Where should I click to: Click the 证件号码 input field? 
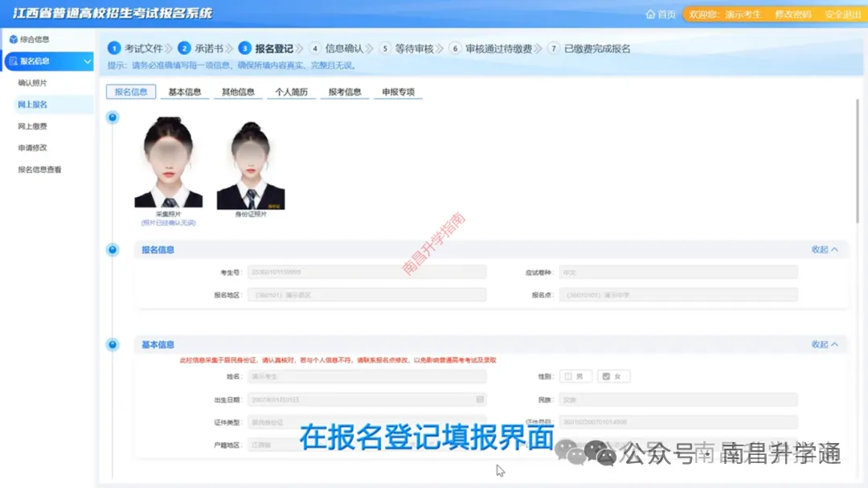678,422
